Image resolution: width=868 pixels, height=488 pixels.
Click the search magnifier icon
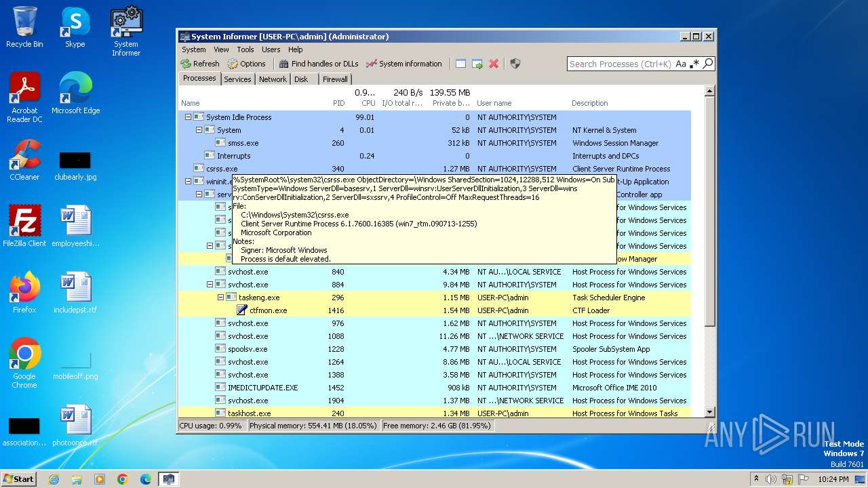708,64
